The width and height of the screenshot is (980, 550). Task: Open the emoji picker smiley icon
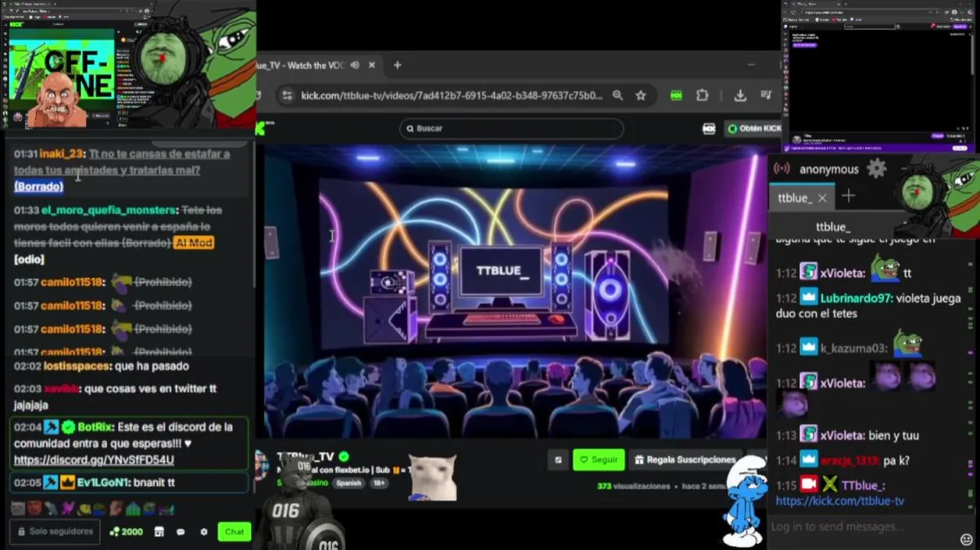click(966, 540)
